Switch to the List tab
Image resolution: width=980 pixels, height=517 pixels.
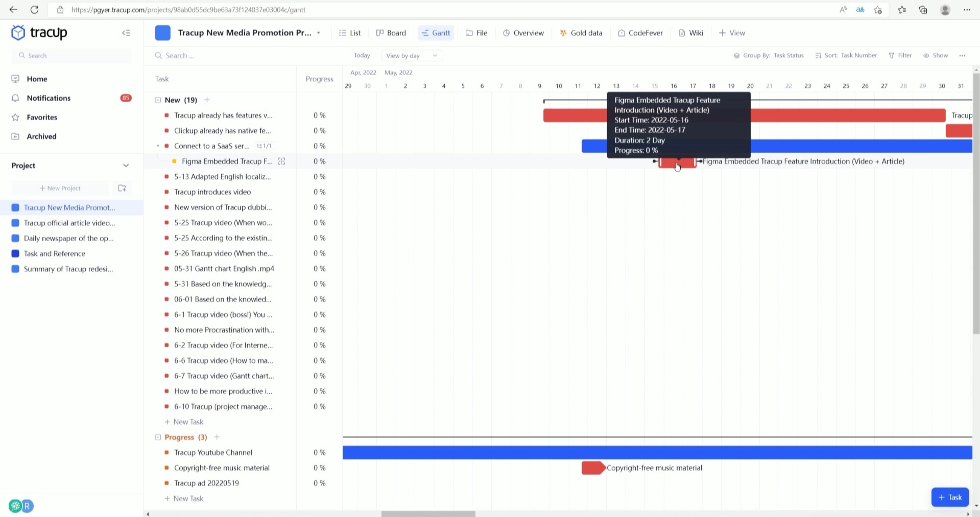click(x=349, y=33)
